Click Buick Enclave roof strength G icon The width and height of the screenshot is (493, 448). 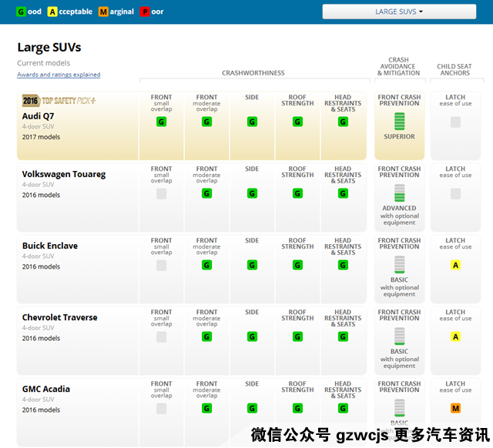[297, 265]
